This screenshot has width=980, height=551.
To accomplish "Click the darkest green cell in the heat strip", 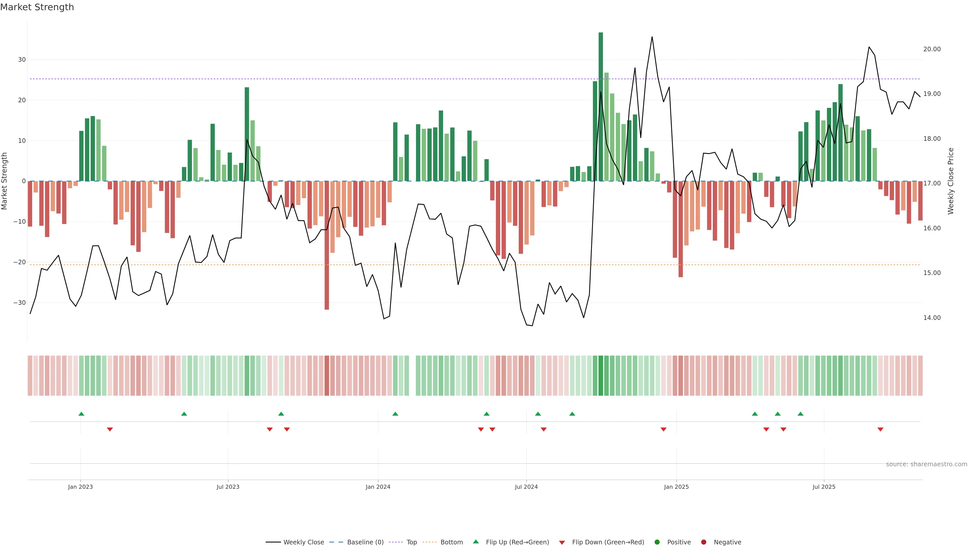I will coord(601,376).
